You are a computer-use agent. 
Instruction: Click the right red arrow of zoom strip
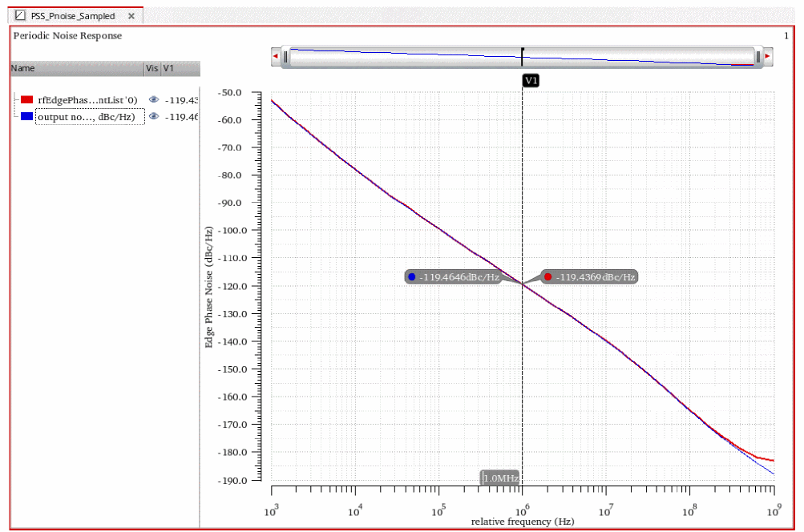tap(767, 57)
